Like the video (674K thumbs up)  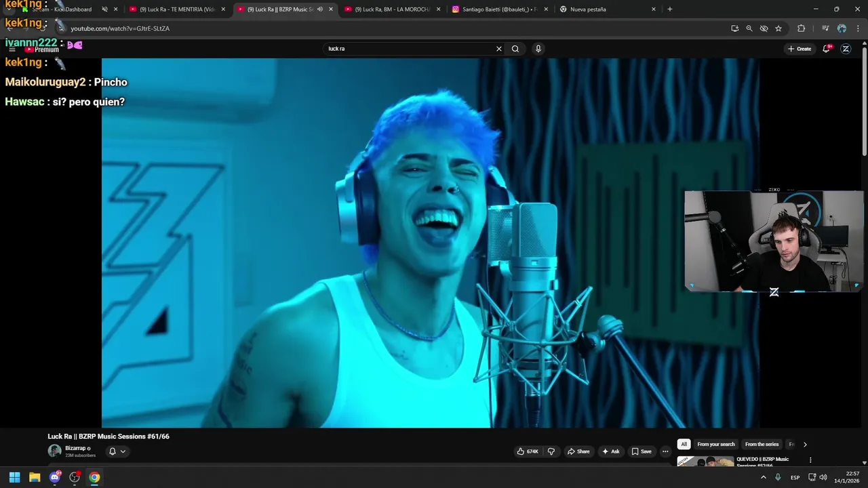[528, 451]
